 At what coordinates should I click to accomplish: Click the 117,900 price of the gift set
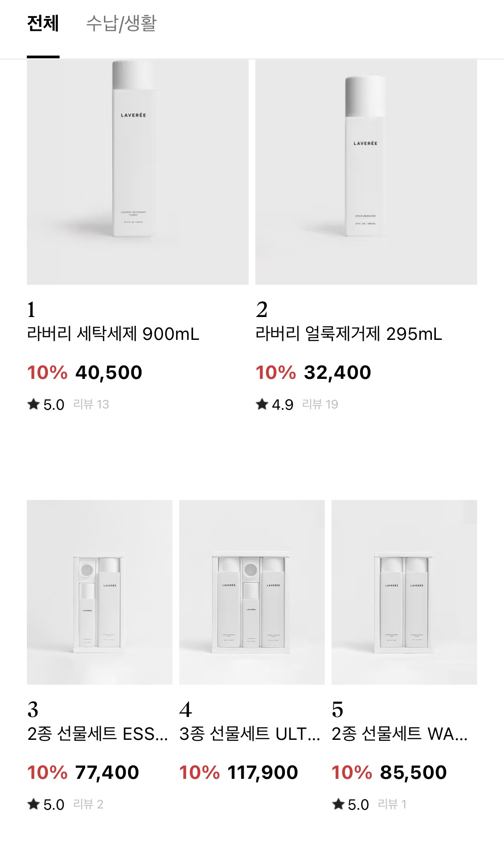click(x=263, y=773)
